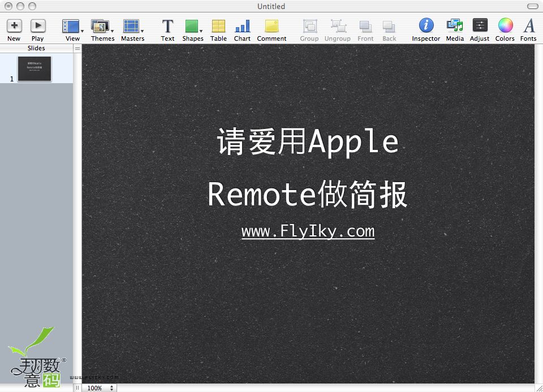Viewport: 543px width, 392px height.
Task: Select the title text 请爱用Apple
Action: coord(308,141)
